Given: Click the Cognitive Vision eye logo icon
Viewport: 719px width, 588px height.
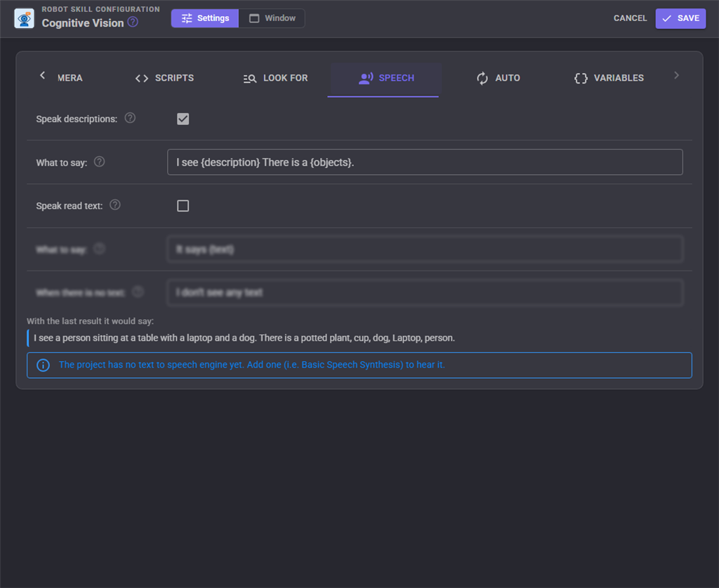Looking at the screenshot, I should click(25, 19).
